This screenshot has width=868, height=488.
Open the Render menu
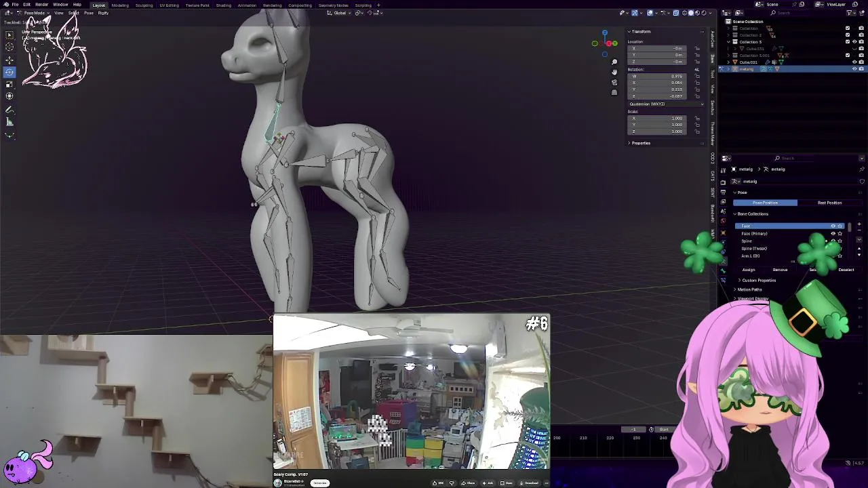pyautogui.click(x=41, y=5)
